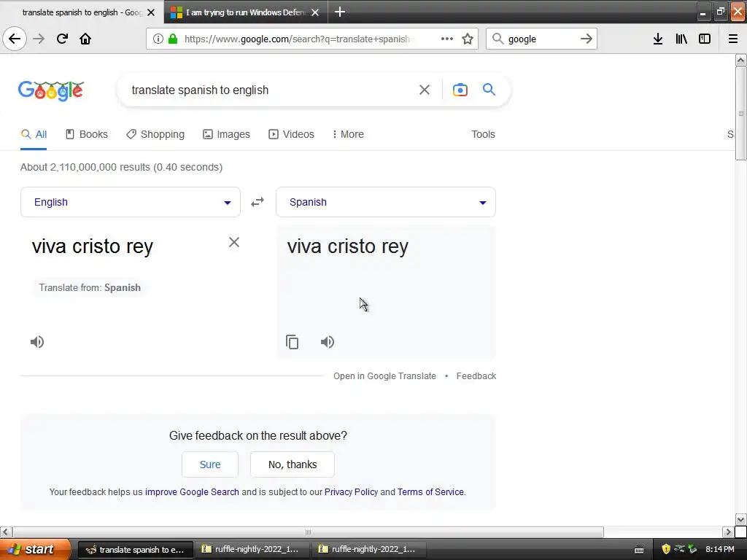Switch to the Images results tab
The image size is (747, 560).
pyautogui.click(x=226, y=134)
